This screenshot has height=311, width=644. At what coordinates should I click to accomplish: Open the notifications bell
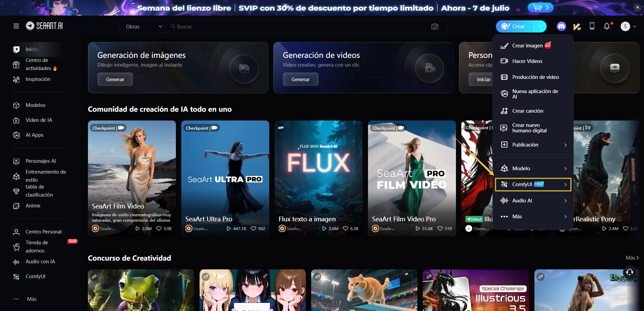coord(607,26)
